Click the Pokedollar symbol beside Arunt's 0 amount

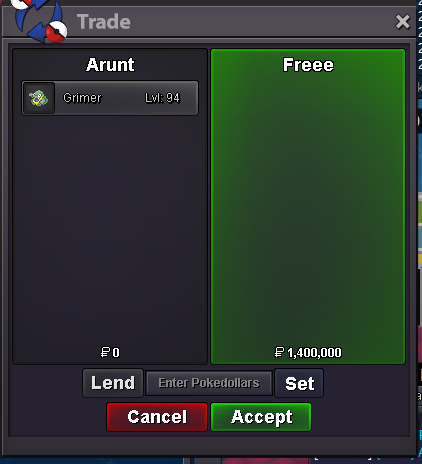(x=105, y=352)
